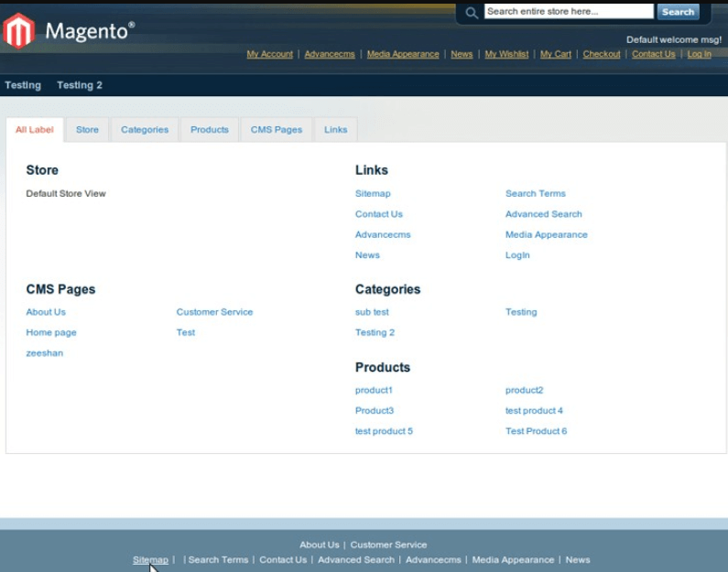Image resolution: width=728 pixels, height=572 pixels.
Task: Open product1 link
Action: coord(374,390)
